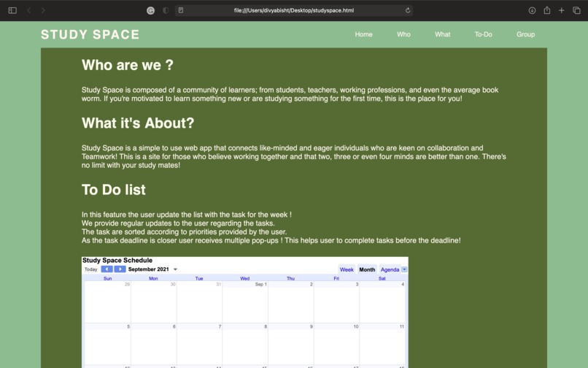588x368 pixels.
Task: Show tab overview icon
Action: click(x=576, y=10)
